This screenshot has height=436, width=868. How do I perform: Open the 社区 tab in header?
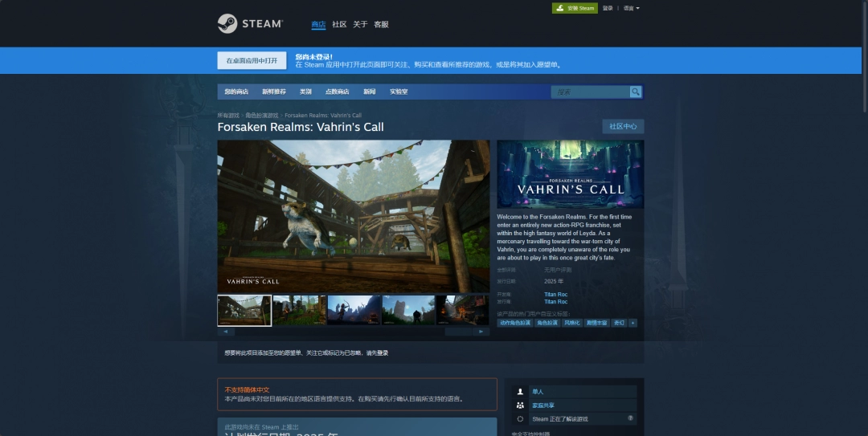339,25
